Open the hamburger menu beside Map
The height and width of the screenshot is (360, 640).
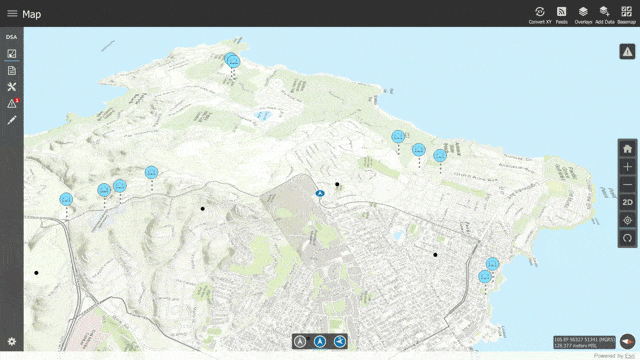coord(12,13)
